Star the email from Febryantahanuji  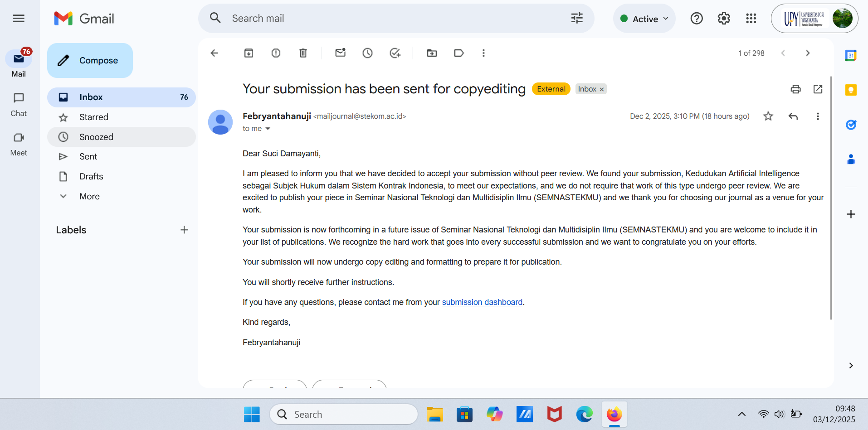pyautogui.click(x=768, y=116)
